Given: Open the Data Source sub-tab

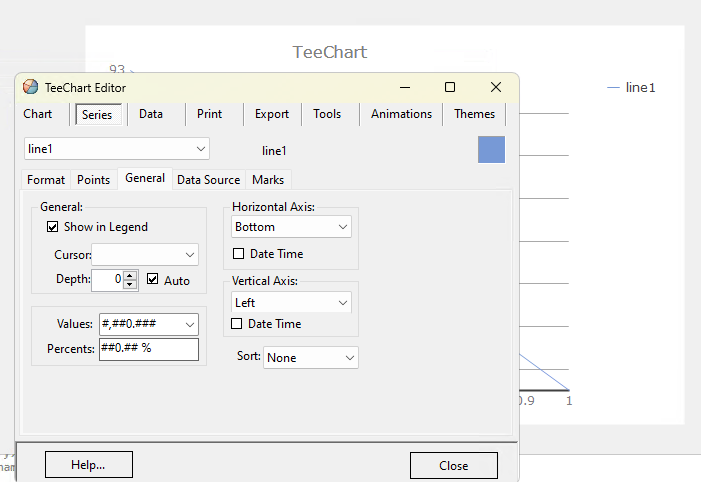Looking at the screenshot, I should pos(208,180).
